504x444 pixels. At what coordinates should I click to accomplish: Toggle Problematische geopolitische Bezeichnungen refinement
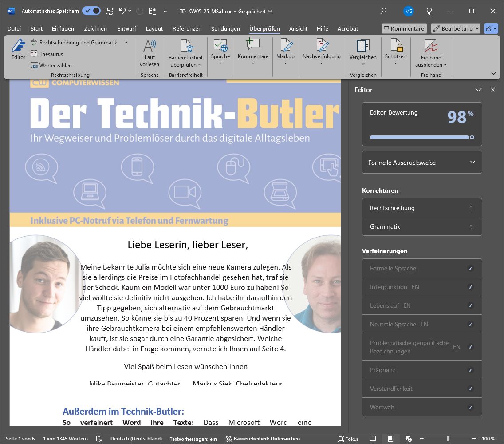tap(422, 347)
